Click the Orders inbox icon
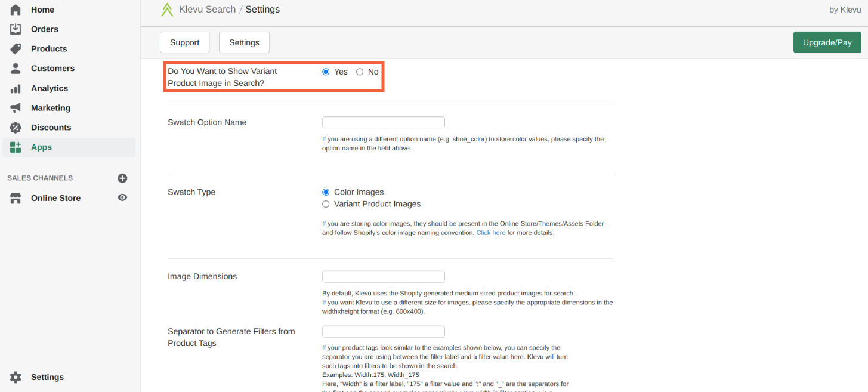Image resolution: width=868 pixels, height=392 pixels. (x=16, y=29)
